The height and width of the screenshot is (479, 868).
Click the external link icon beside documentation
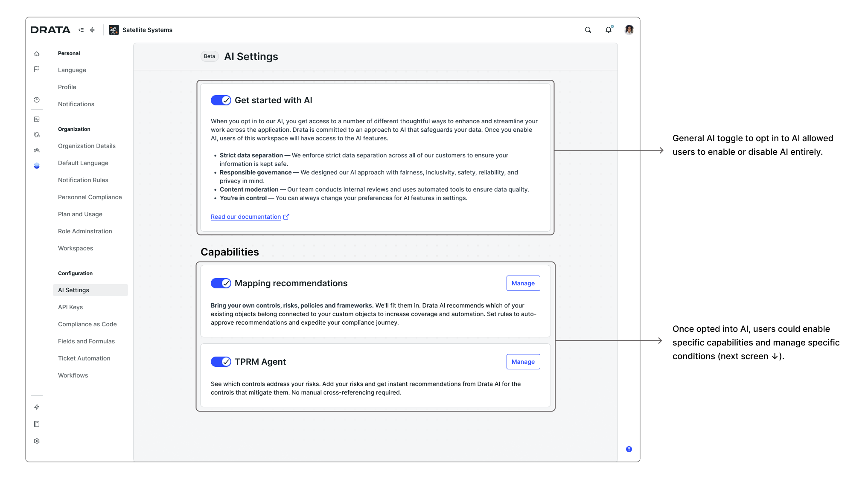click(x=286, y=217)
